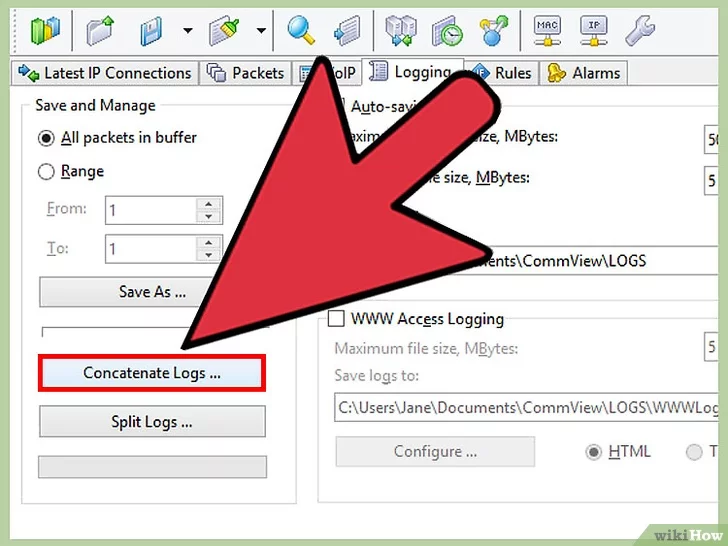Image resolution: width=728 pixels, height=546 pixels.
Task: Expand the save icon dropdown arrow
Action: coord(188,31)
